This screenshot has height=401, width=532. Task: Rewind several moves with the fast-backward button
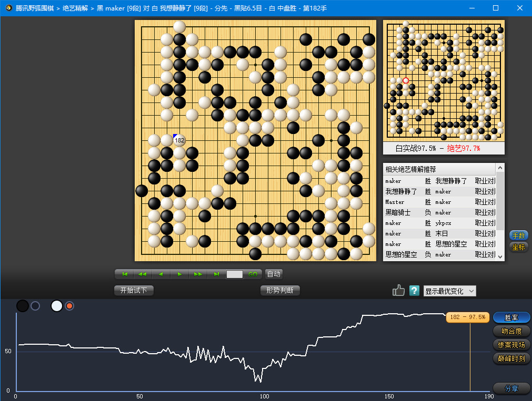point(143,274)
